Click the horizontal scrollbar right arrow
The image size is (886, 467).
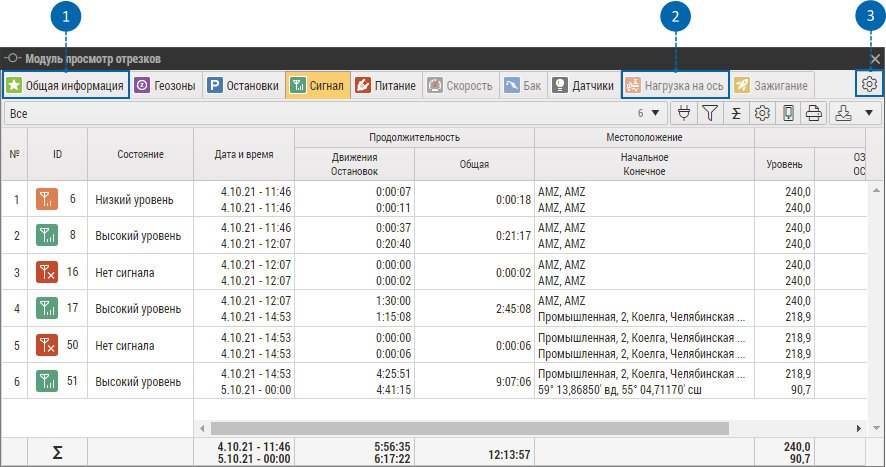[x=859, y=428]
